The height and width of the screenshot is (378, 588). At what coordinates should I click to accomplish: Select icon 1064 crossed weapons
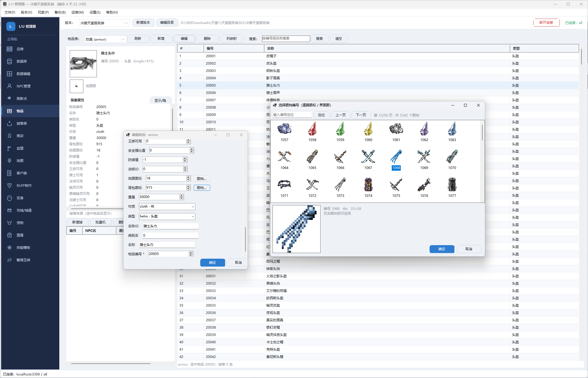[284, 160]
